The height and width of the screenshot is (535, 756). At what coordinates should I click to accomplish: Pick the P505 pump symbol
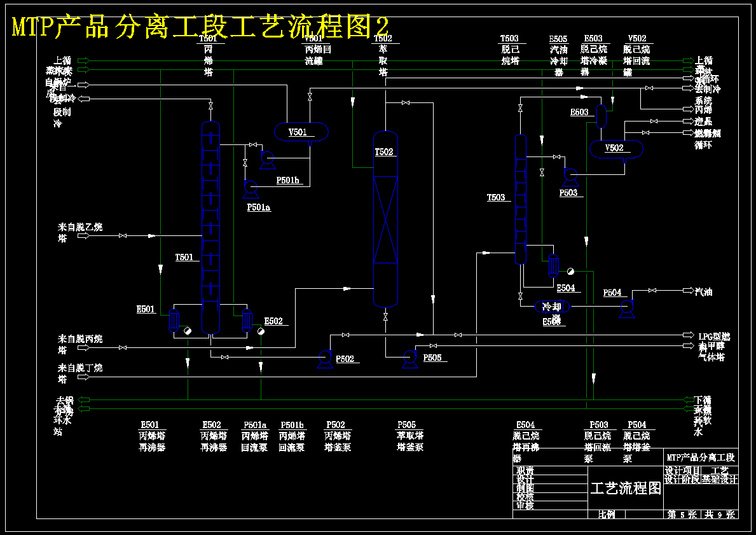(x=410, y=359)
